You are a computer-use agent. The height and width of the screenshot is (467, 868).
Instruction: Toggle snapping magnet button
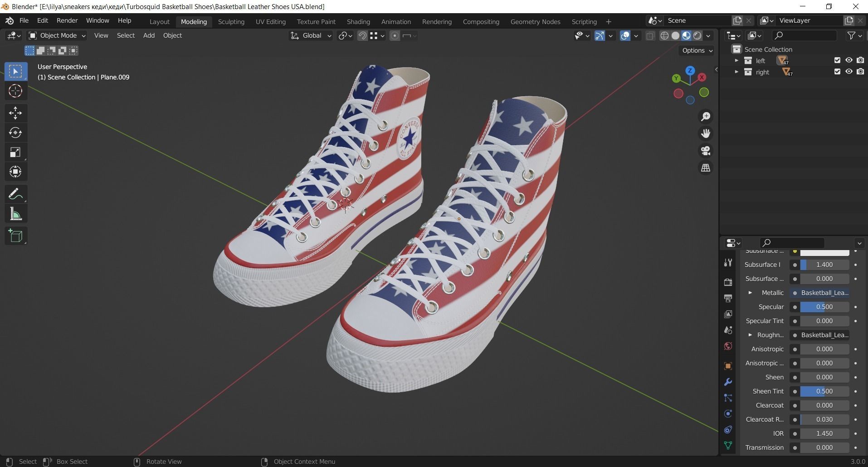(x=362, y=36)
